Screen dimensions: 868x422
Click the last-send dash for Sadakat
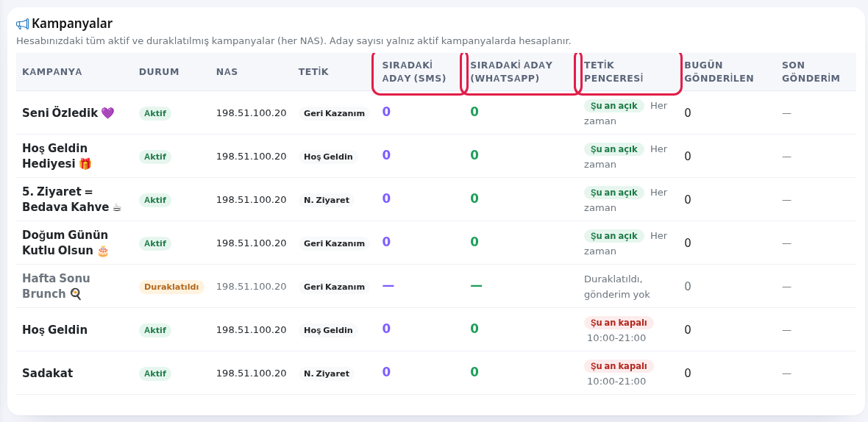tap(786, 373)
